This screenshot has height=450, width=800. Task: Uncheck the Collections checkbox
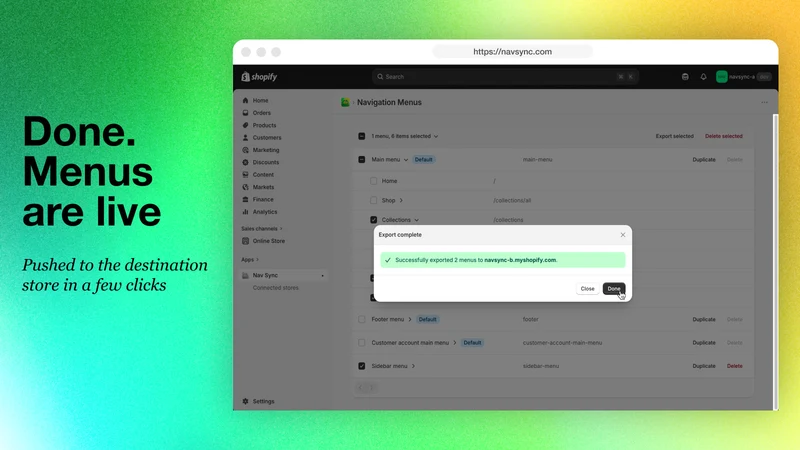pos(373,220)
